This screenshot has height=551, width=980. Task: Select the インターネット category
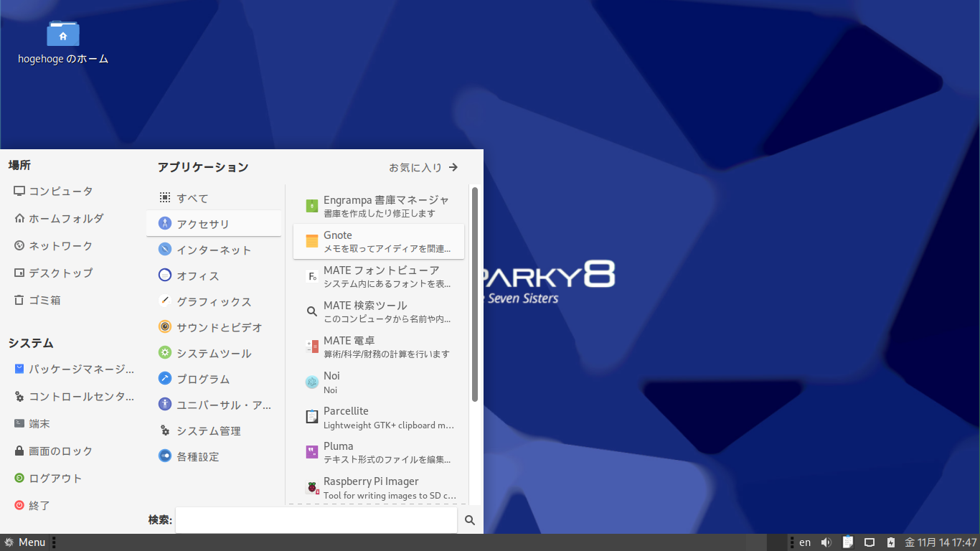[214, 250]
